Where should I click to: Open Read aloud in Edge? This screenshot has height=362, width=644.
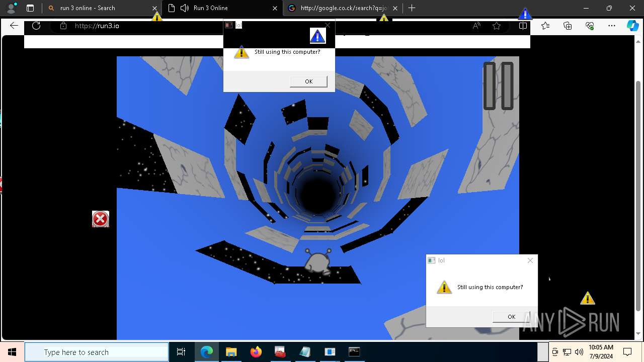tap(476, 26)
